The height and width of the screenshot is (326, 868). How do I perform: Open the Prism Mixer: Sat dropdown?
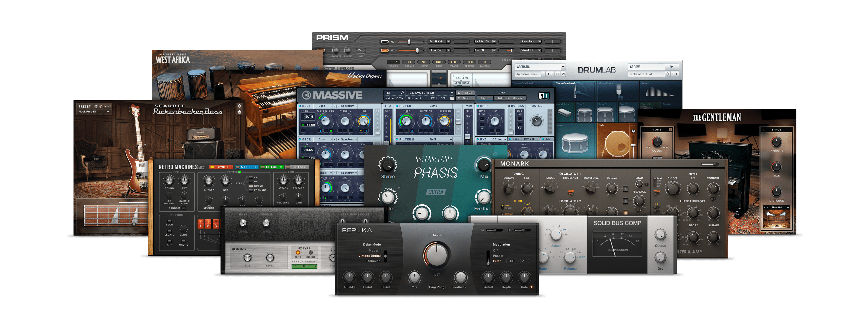[x=439, y=50]
